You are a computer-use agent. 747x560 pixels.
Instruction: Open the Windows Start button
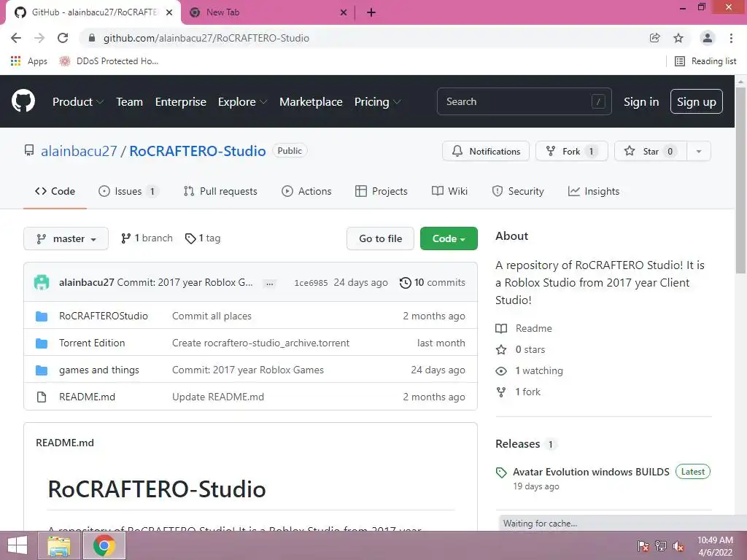click(x=18, y=545)
